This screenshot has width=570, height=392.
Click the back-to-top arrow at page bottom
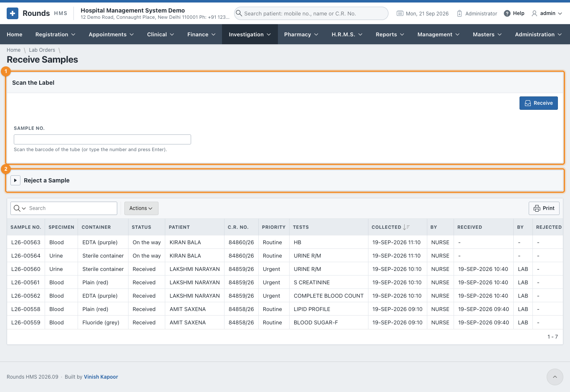point(555,377)
